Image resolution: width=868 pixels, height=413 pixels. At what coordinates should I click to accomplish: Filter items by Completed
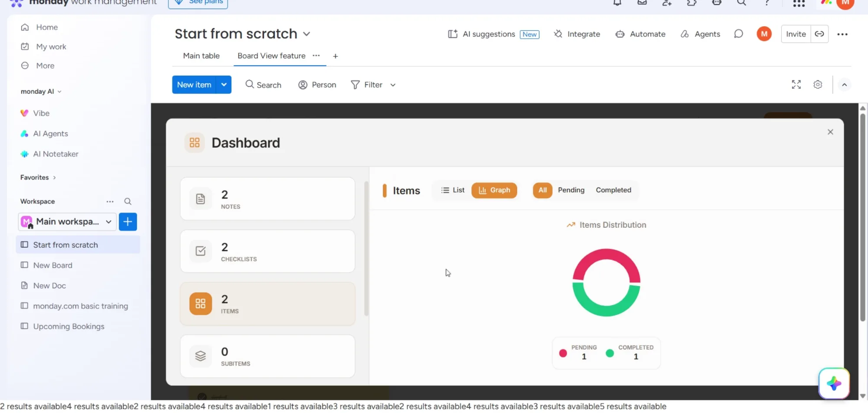[x=613, y=190]
